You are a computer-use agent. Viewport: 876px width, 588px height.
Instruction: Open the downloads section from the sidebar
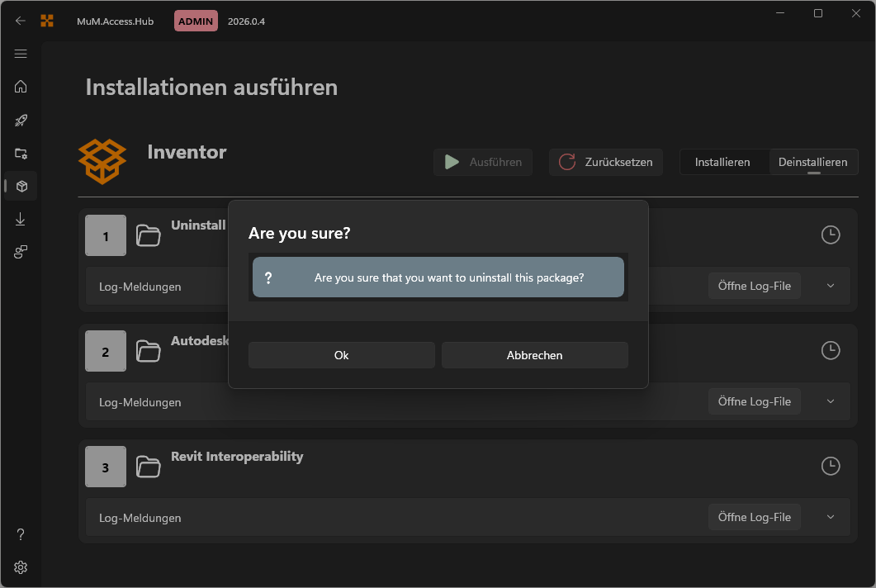point(21,219)
